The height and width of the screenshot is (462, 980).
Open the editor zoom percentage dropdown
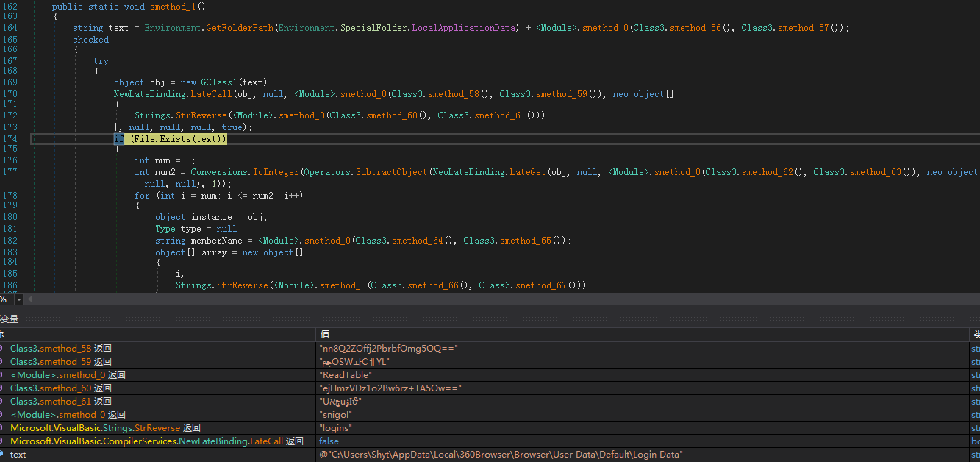[18, 299]
